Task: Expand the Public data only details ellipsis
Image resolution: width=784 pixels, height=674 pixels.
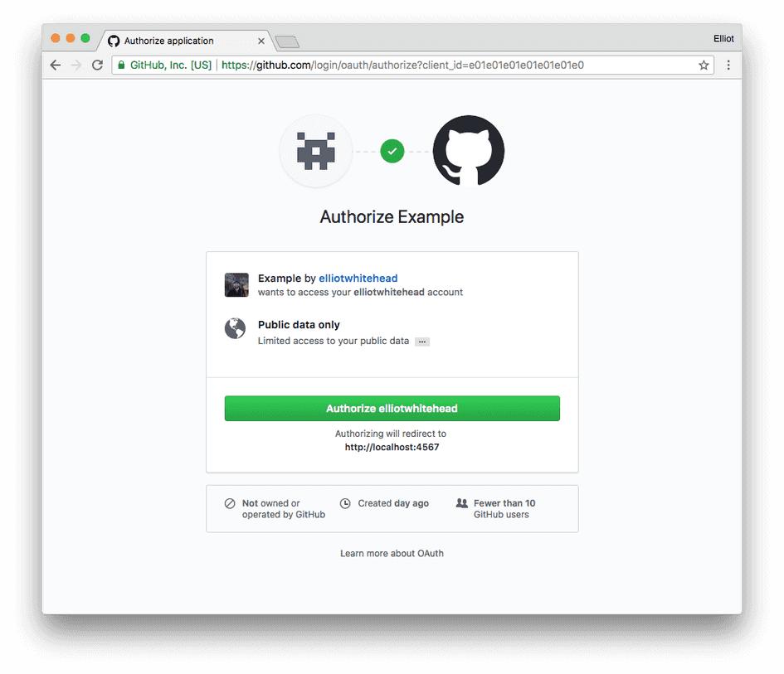Action: pyautogui.click(x=421, y=341)
